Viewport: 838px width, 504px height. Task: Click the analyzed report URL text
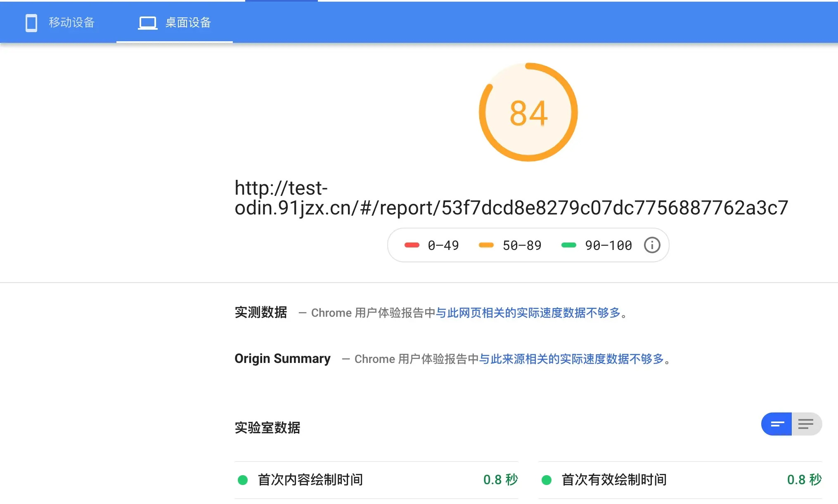coord(511,207)
